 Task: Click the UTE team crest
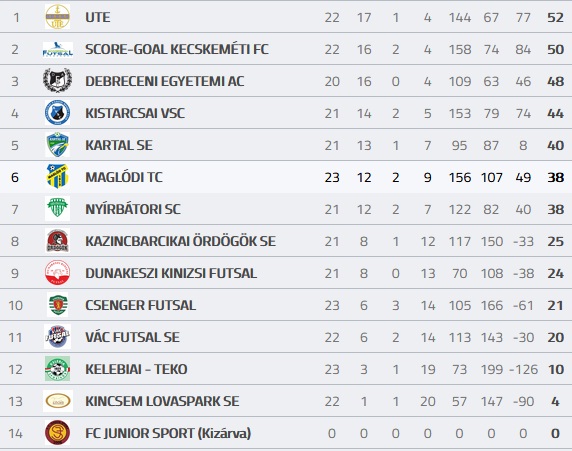[57, 17]
